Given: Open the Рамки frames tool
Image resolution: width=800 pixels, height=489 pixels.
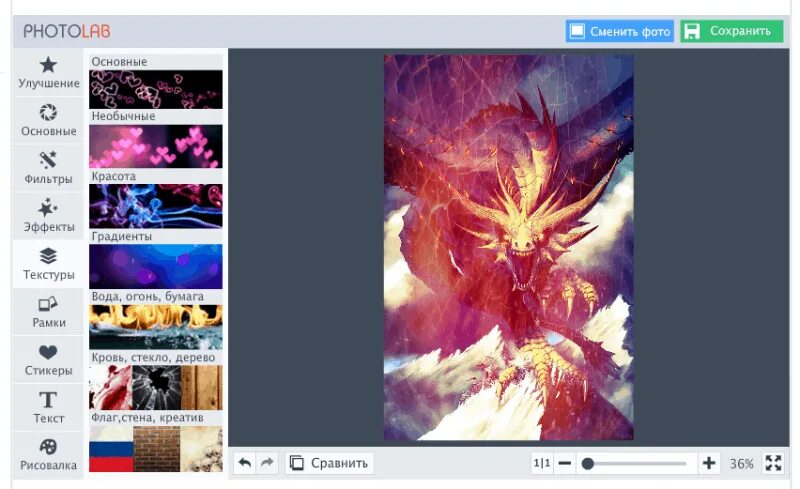Looking at the screenshot, I should pos(48,312).
